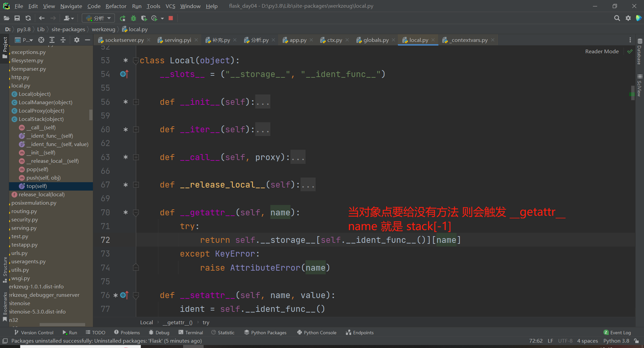This screenshot has height=348, width=644.
Task: Open the Version Control tool window
Action: coord(34,333)
